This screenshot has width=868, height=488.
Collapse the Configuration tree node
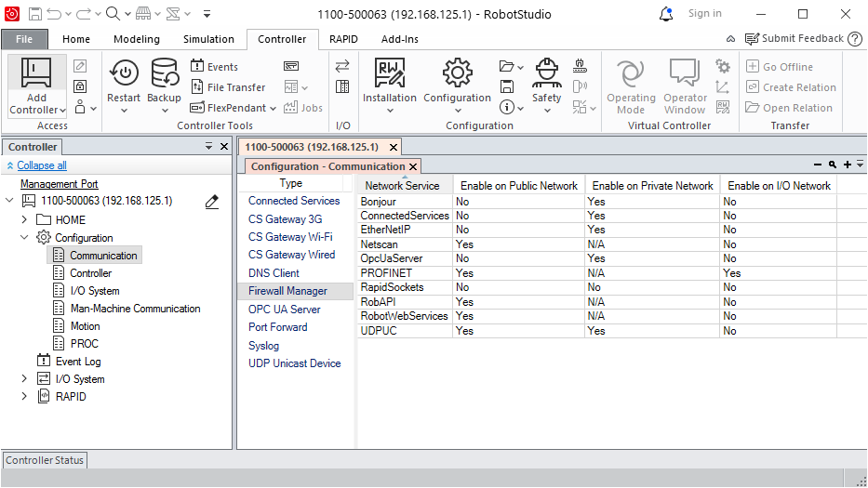25,238
